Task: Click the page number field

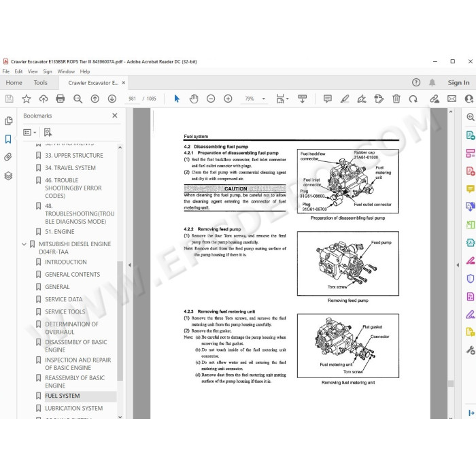Action: 133,99
